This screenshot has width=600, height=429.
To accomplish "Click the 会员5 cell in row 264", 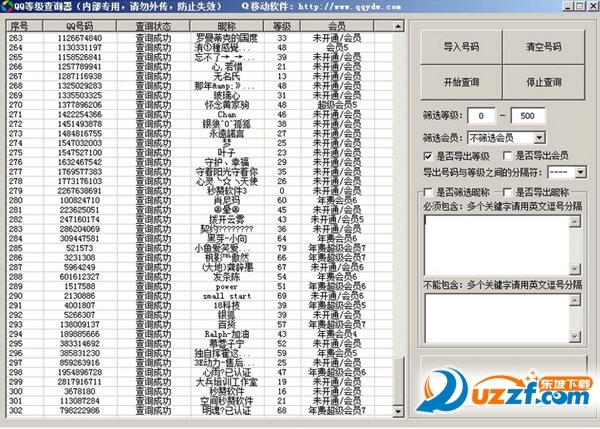I will tap(337, 47).
